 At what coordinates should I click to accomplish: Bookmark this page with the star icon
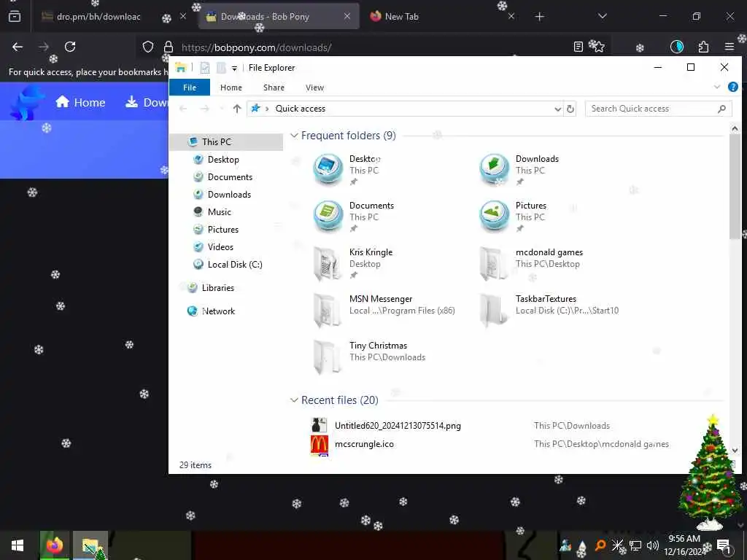click(597, 47)
